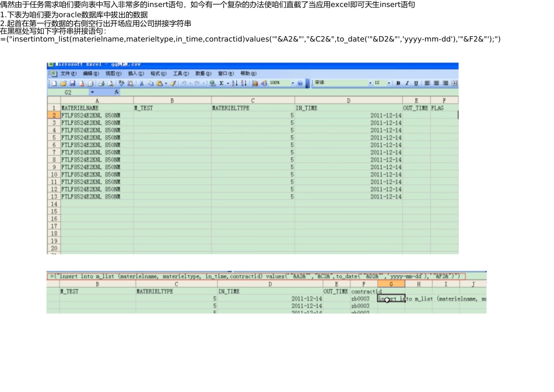This screenshot has height=392, width=554.
Task: Click the AutoSum sigma icon
Action: (222, 83)
